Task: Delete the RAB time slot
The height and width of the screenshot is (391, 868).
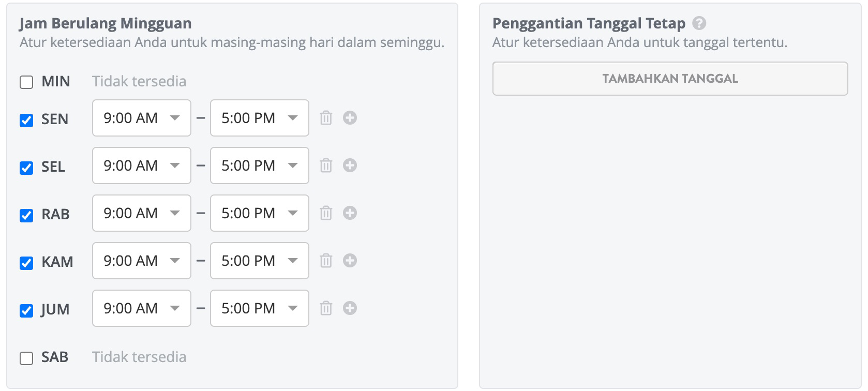Action: coord(325,213)
